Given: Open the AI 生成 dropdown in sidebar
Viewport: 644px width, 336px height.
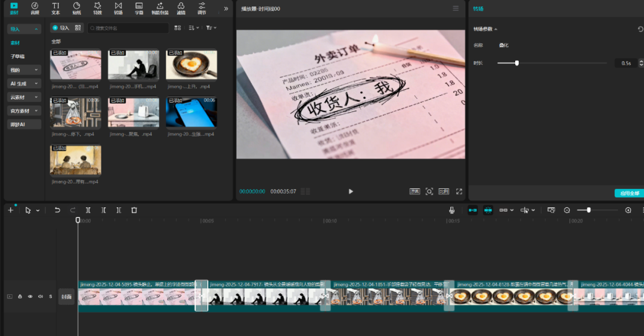Looking at the screenshot, I should (x=24, y=84).
